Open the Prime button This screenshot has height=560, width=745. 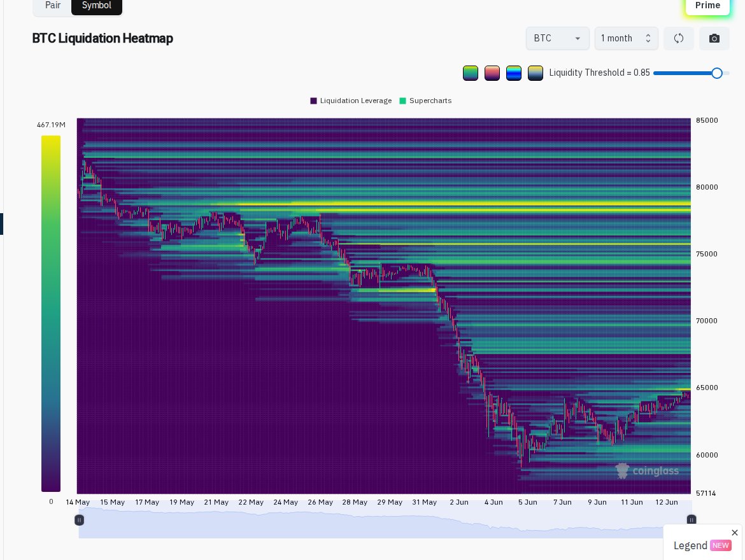coord(707,6)
